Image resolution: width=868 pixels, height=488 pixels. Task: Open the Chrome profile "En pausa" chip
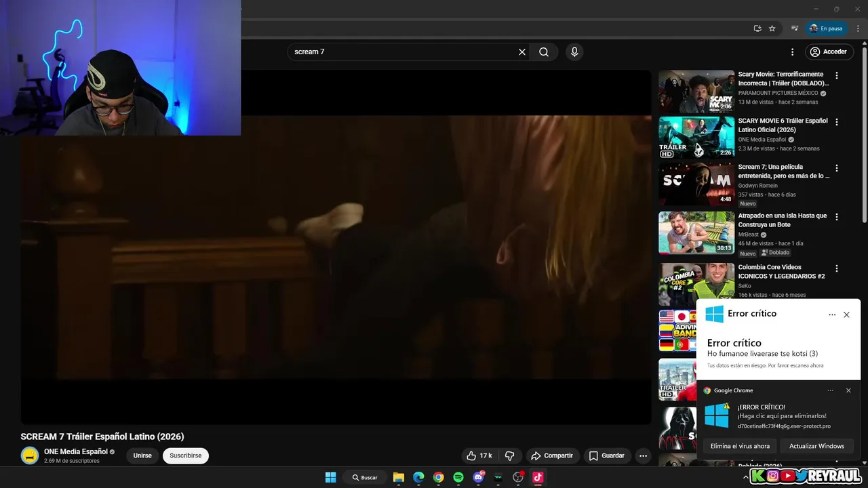point(826,28)
